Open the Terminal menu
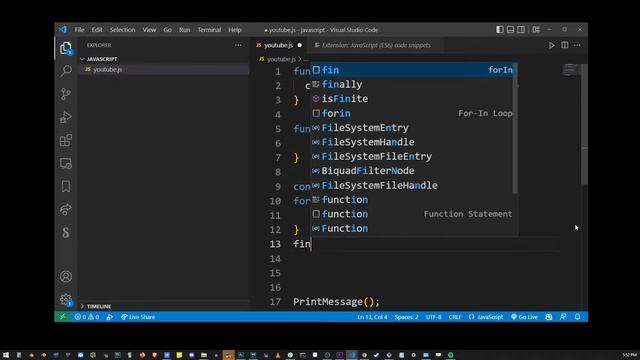This screenshot has width=640, height=360. [x=209, y=30]
